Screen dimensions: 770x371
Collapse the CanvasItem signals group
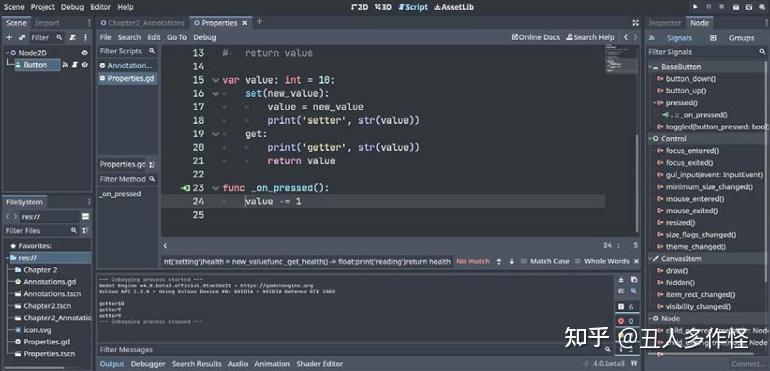pos(651,259)
